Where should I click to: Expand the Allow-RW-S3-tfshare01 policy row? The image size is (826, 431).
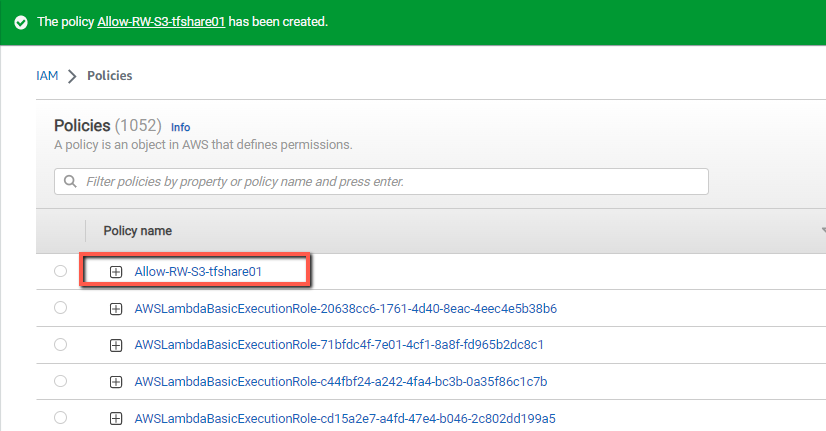point(116,272)
